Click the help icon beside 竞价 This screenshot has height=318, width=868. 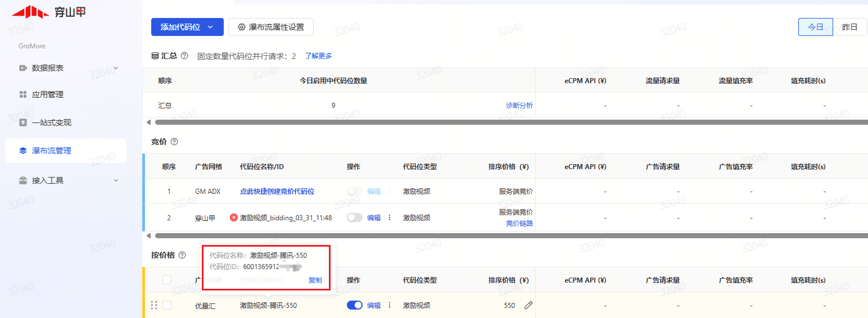[x=174, y=142]
